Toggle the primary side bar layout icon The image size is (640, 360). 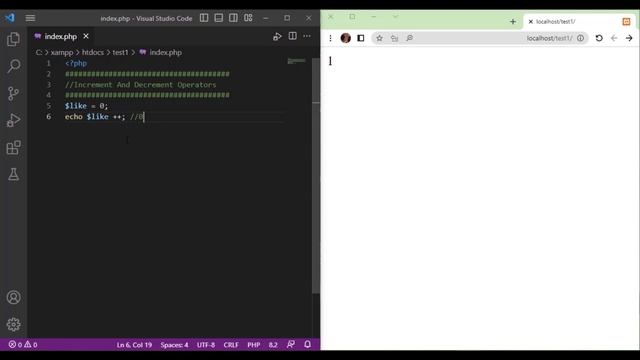tap(204, 18)
